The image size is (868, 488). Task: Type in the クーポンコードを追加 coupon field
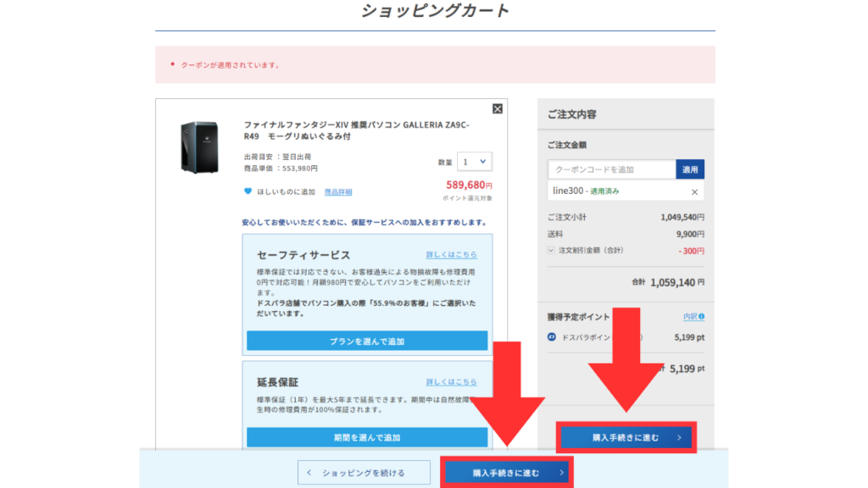pyautogui.click(x=611, y=169)
